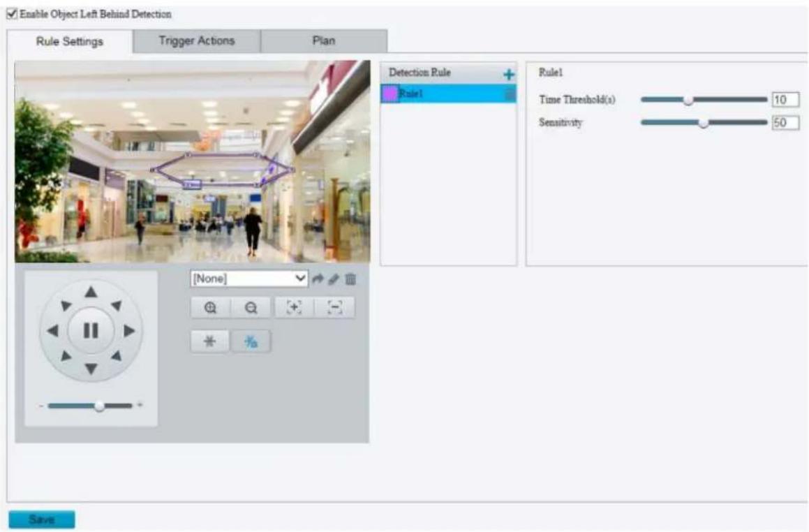This screenshot has height=532, width=809.
Task: Delete Rule1 using its trash icon
Action: coord(510,94)
